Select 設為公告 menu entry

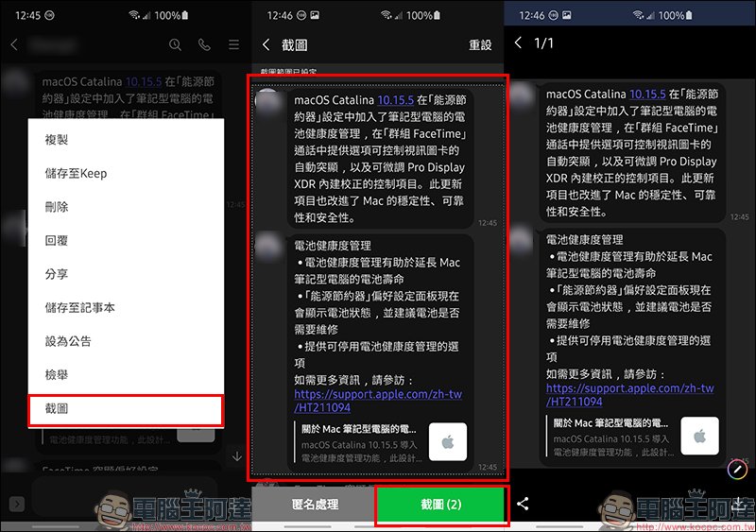(126, 341)
